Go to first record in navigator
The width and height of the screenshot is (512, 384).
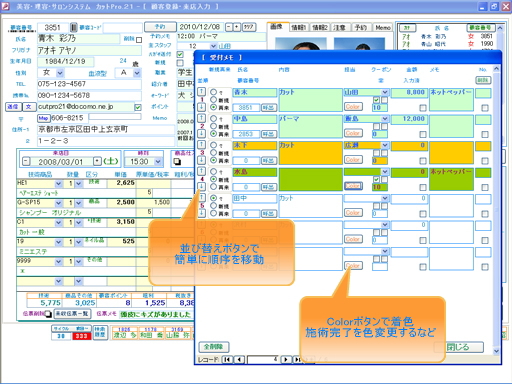[x=227, y=360]
